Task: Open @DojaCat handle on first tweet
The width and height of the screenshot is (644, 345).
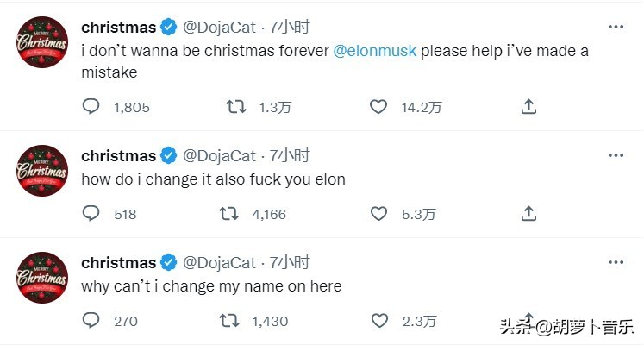Action: click(x=219, y=28)
